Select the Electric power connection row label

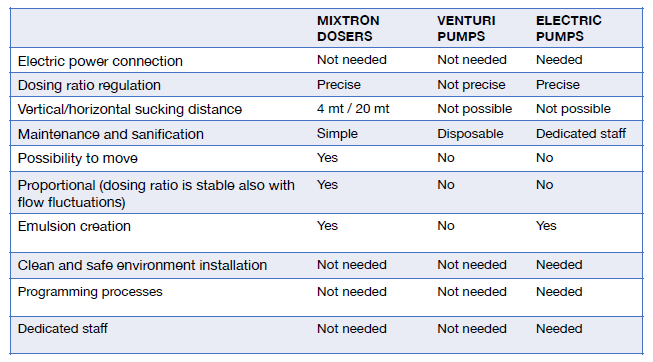pos(100,61)
